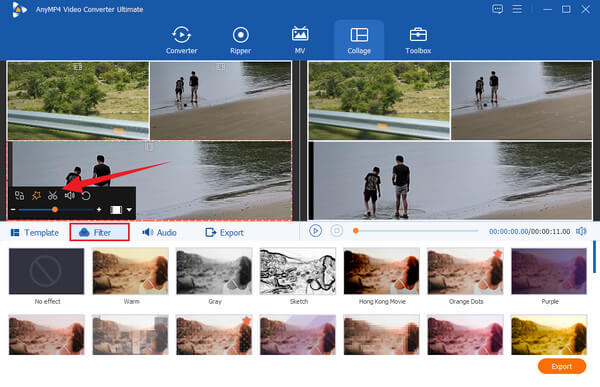Switch to the Filter tab

[99, 232]
